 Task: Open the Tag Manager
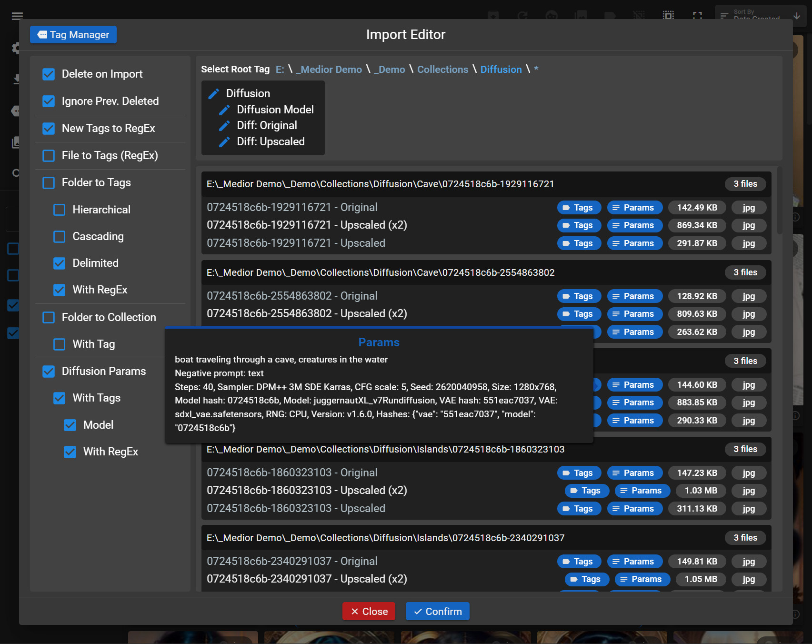[x=73, y=35]
